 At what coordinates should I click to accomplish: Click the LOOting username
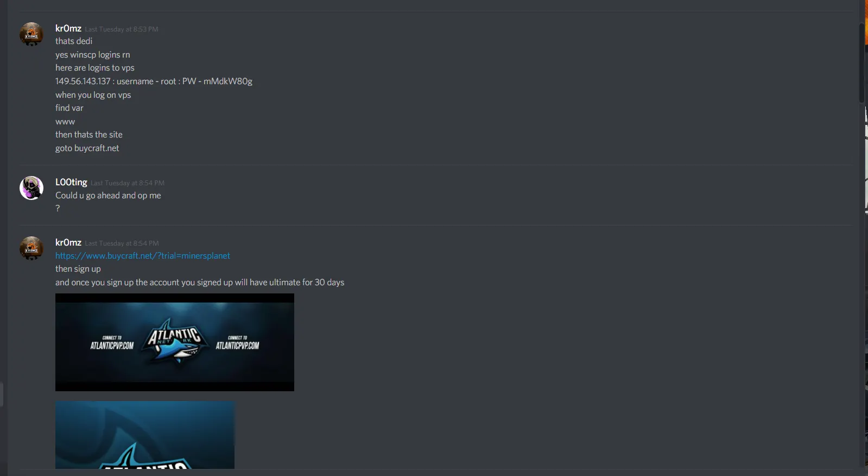[x=71, y=182]
